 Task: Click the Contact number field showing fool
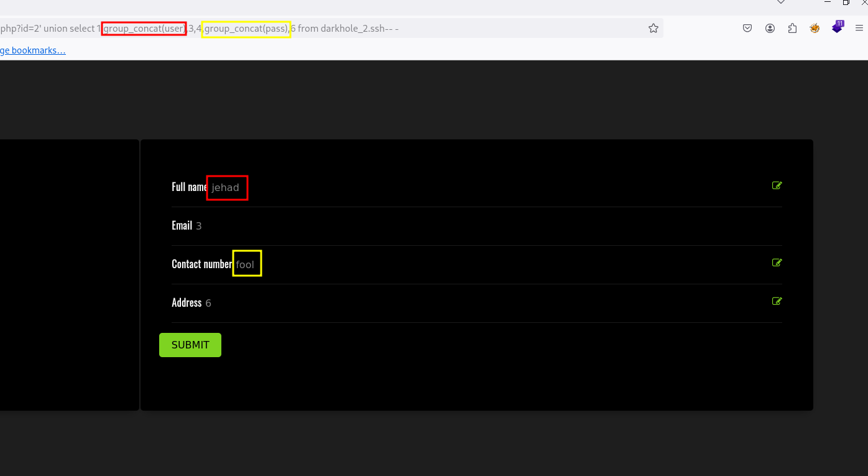click(x=245, y=264)
